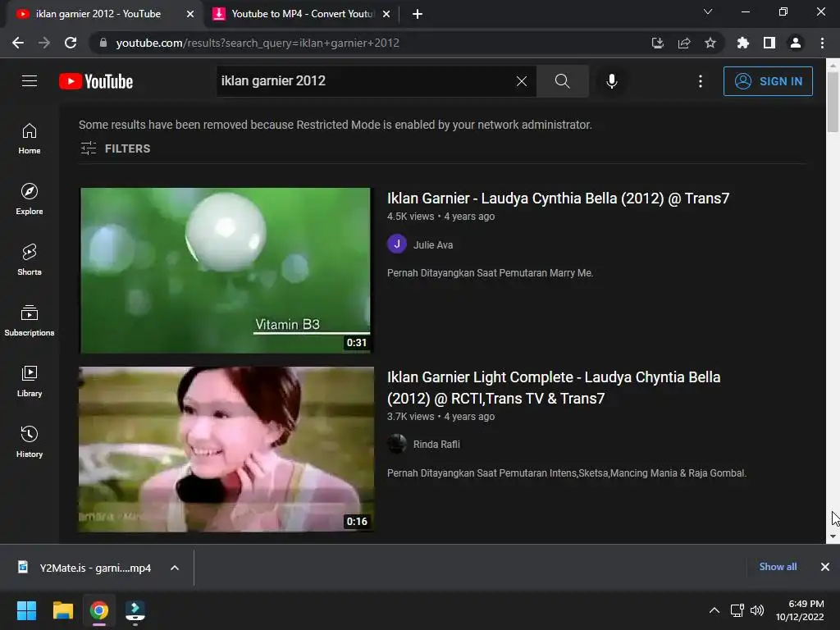840x630 pixels.
Task: Go forward in the browser
Action: click(x=44, y=43)
